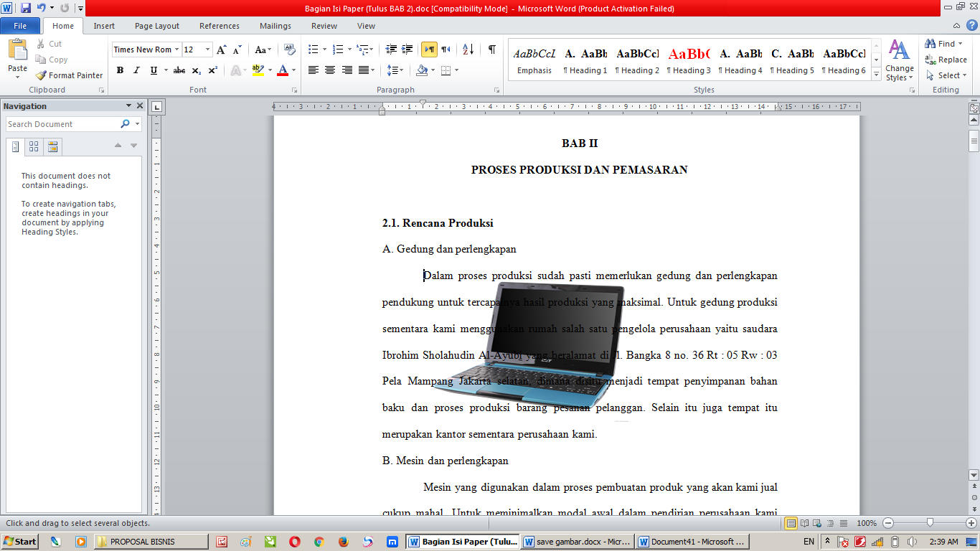
Task: Sort paragraphs with the A-Z icon
Action: click(468, 50)
